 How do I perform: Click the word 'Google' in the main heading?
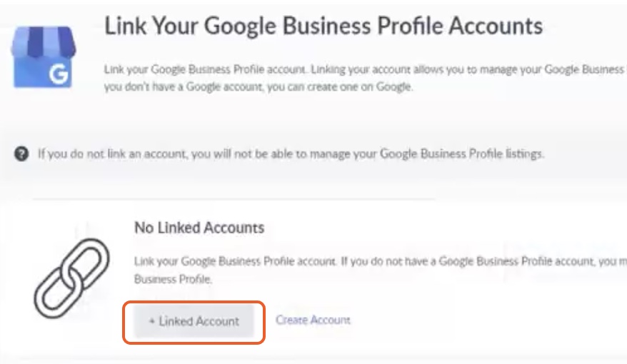click(x=240, y=27)
